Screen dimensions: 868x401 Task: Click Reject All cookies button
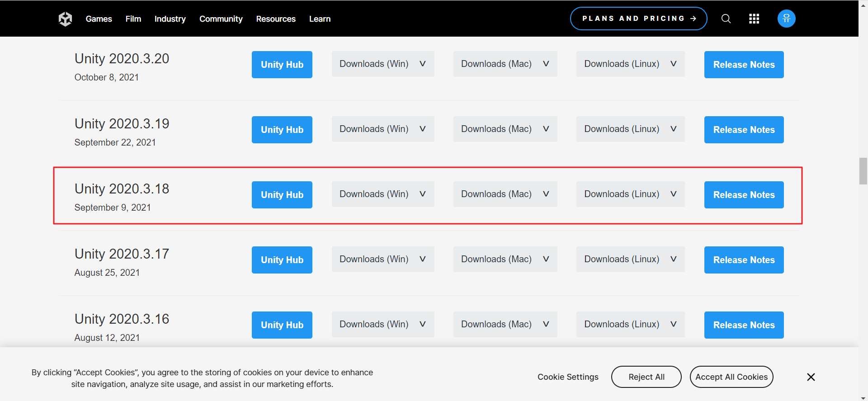(x=646, y=377)
